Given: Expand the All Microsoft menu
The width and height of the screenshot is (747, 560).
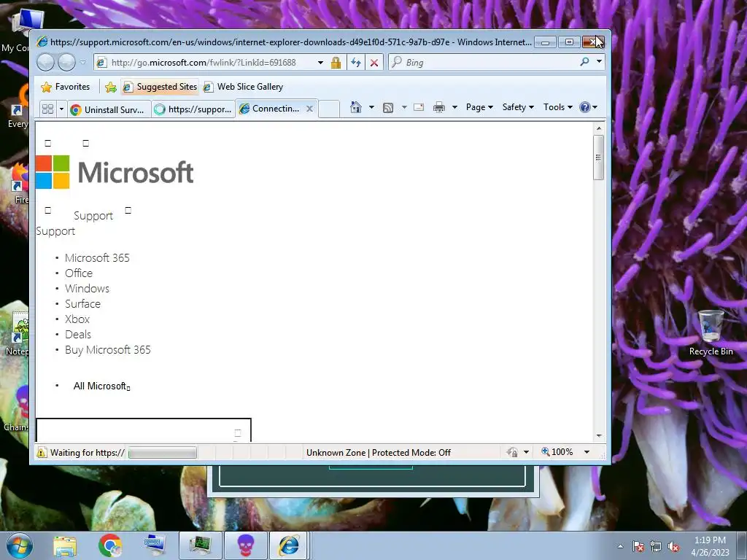Looking at the screenshot, I should click(x=101, y=386).
